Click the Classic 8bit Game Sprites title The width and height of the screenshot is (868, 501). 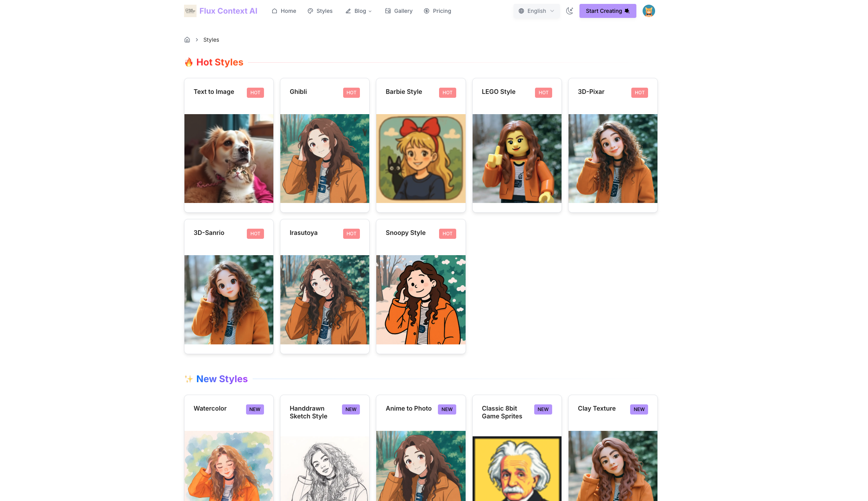pyautogui.click(x=502, y=412)
